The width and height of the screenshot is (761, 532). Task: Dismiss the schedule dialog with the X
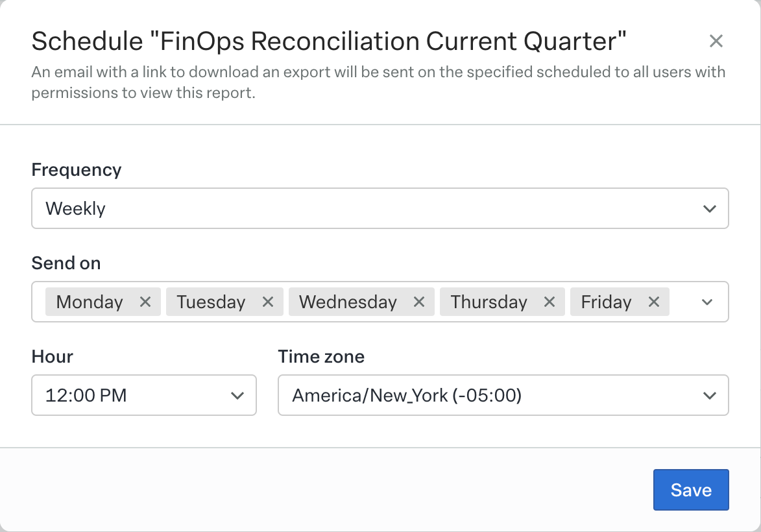click(x=716, y=41)
